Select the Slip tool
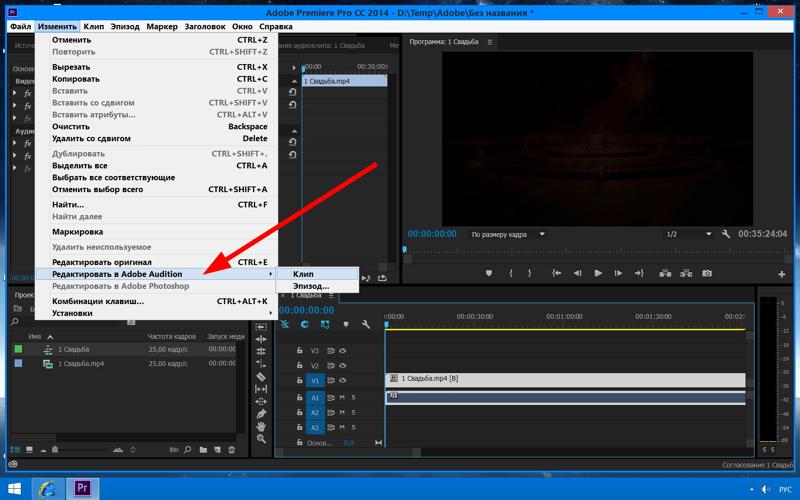This screenshot has height=500, width=800. click(261, 389)
